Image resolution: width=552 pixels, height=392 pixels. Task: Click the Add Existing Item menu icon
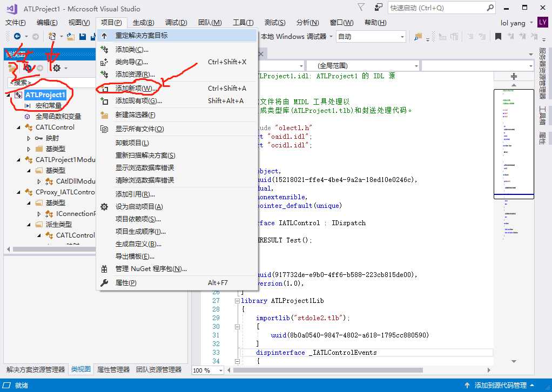pos(104,101)
